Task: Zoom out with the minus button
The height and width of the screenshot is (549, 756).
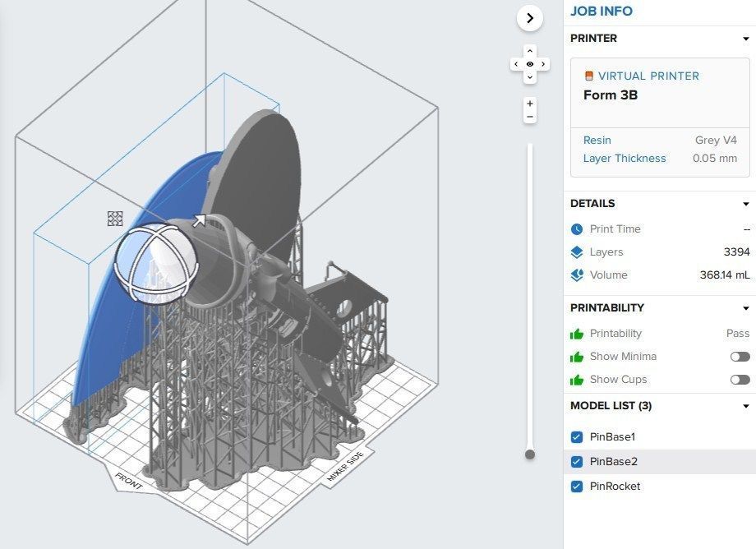Action: click(530, 118)
